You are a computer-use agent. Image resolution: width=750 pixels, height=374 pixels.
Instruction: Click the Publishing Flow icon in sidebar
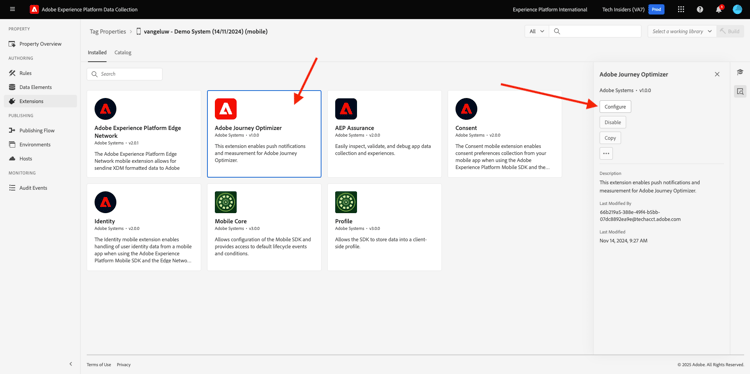click(12, 130)
